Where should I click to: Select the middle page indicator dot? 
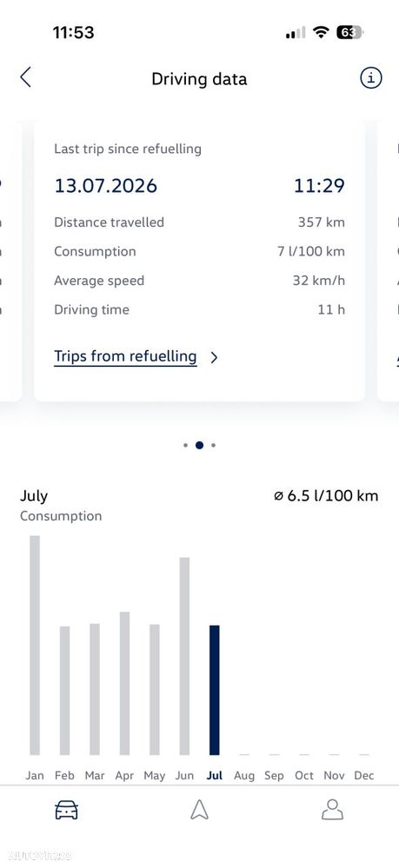click(x=200, y=445)
